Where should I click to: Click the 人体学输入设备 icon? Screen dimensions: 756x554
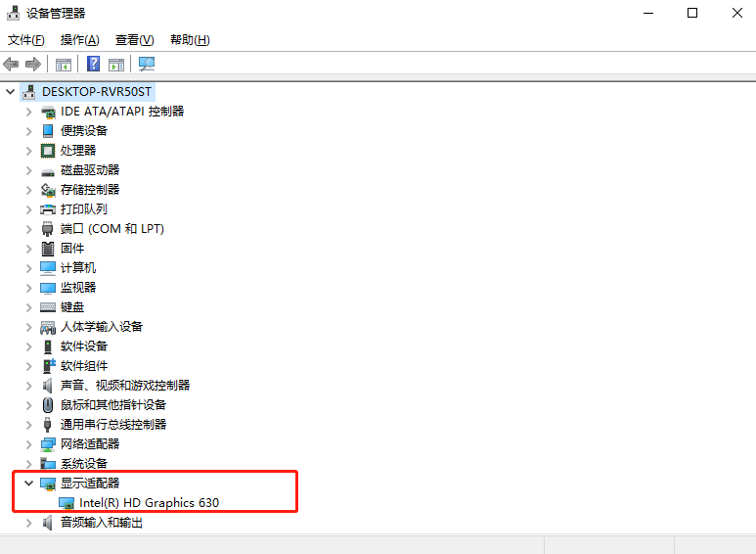pyautogui.click(x=48, y=327)
